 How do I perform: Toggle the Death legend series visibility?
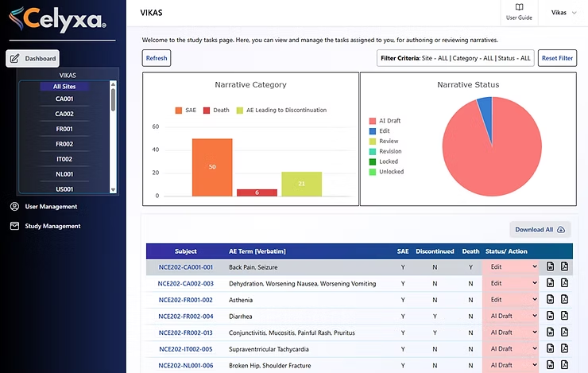(x=215, y=111)
